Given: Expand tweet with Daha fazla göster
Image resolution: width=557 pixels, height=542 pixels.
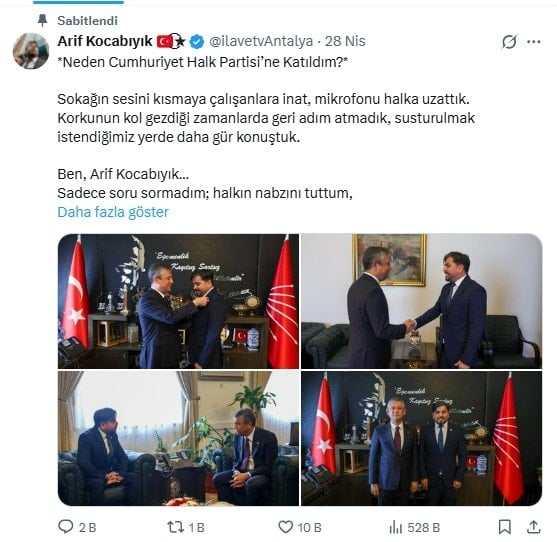Looking at the screenshot, I should (x=113, y=212).
